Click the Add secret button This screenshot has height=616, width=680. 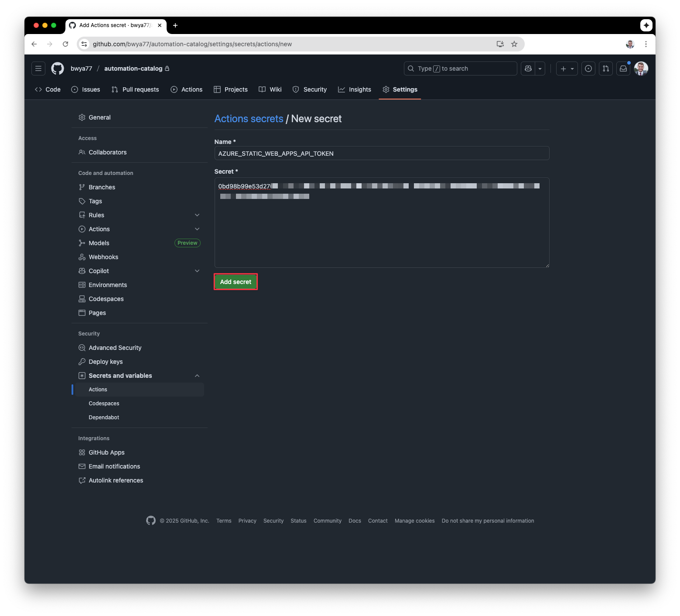pos(236,282)
